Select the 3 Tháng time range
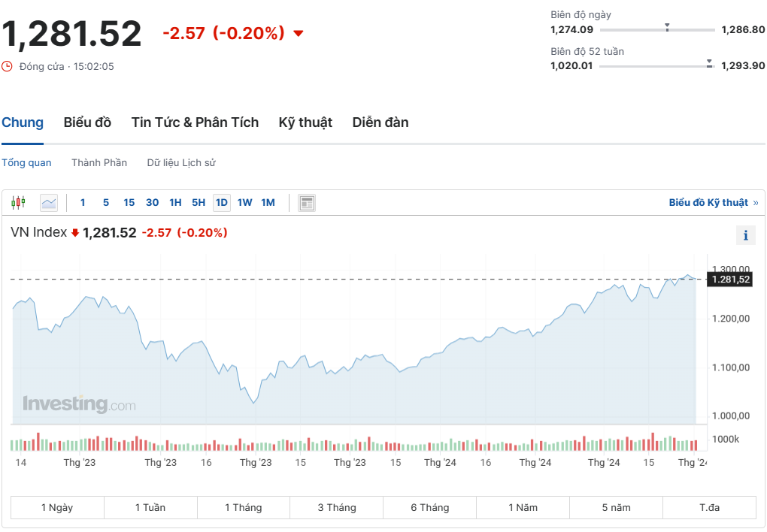The height and width of the screenshot is (532, 767). coord(336,508)
